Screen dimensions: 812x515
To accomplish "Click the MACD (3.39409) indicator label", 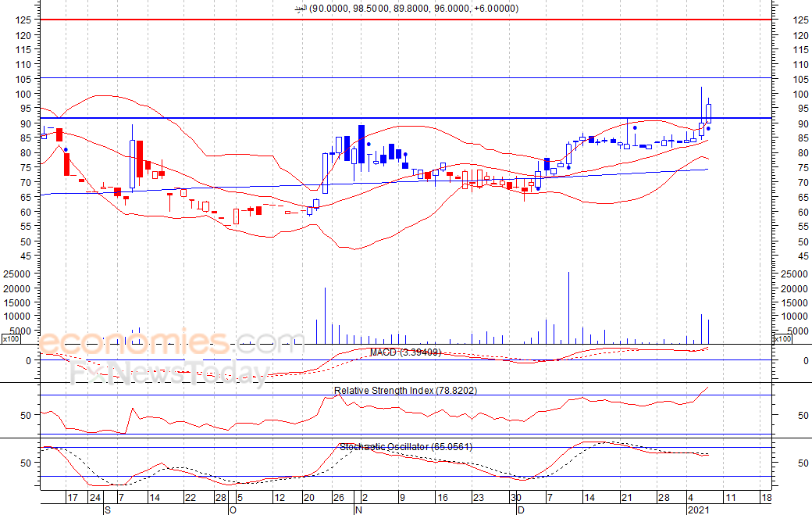I will click(405, 352).
